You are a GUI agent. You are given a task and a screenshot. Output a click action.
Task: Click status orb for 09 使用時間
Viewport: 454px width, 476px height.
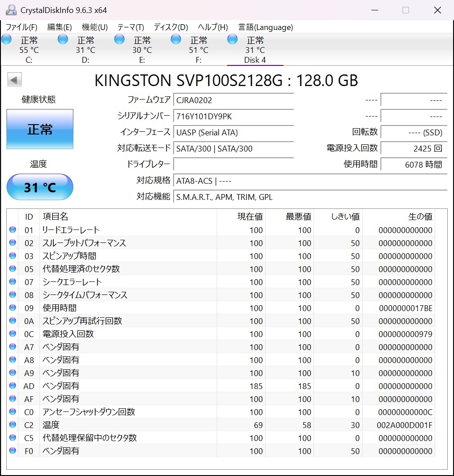click(13, 307)
